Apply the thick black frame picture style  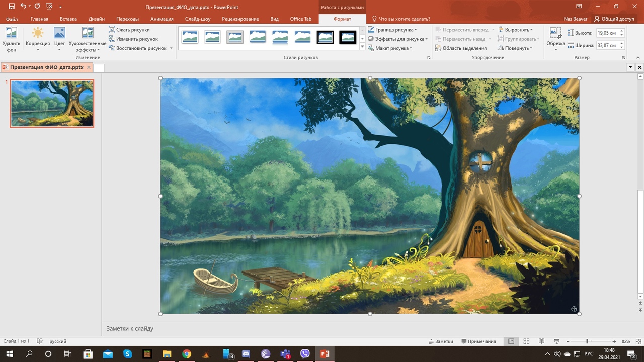tap(348, 37)
